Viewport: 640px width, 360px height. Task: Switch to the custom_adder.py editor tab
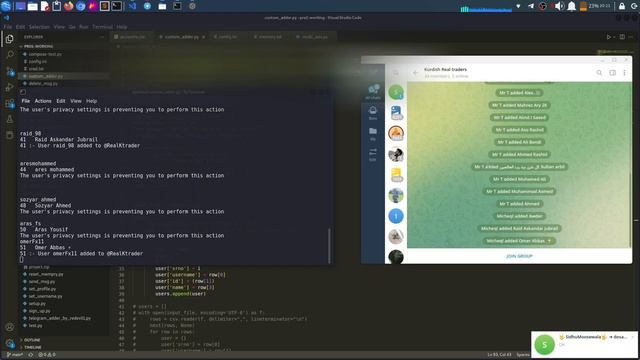(181, 37)
